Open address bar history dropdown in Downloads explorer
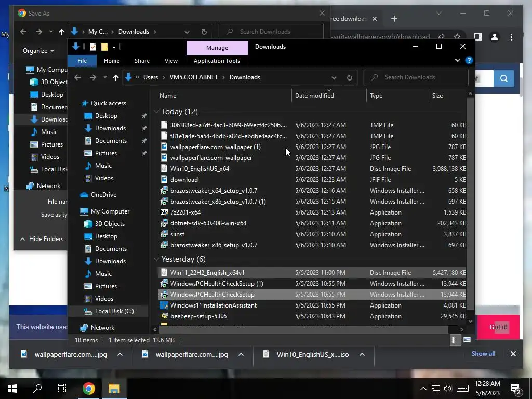 (334, 78)
